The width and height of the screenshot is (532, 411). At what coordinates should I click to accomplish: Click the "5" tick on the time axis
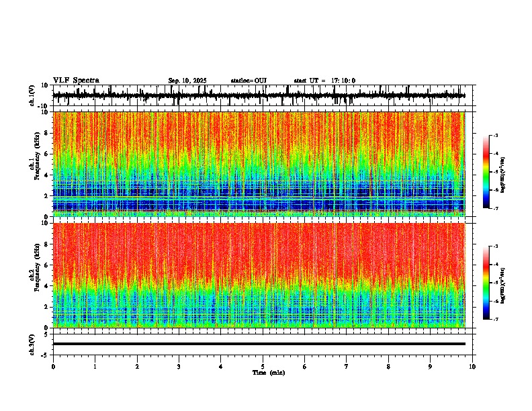point(263,367)
